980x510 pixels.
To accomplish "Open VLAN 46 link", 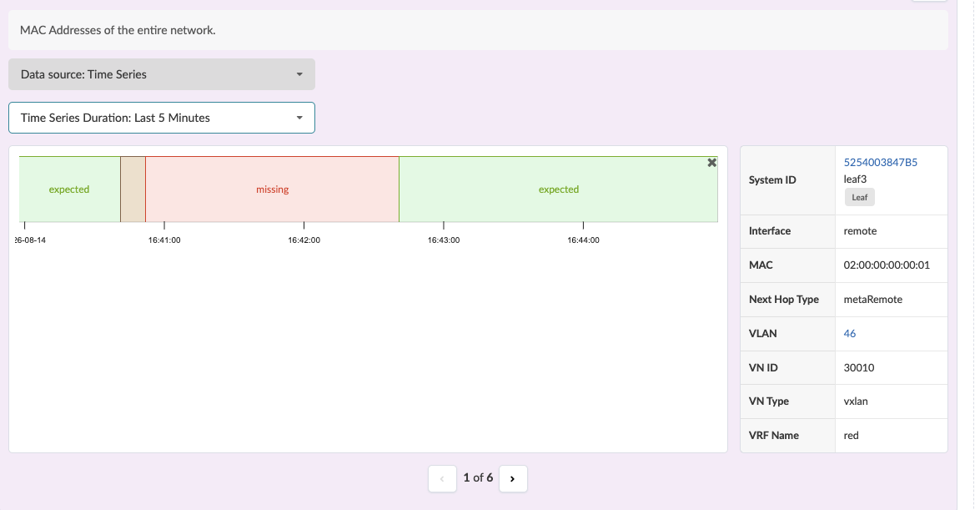I will click(849, 334).
